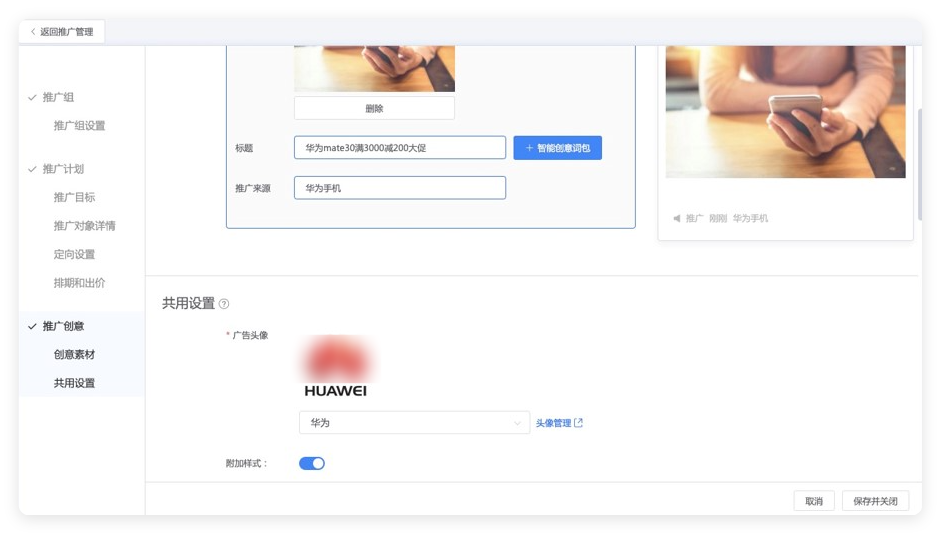Toggle the 附加样式 switch

tap(312, 463)
